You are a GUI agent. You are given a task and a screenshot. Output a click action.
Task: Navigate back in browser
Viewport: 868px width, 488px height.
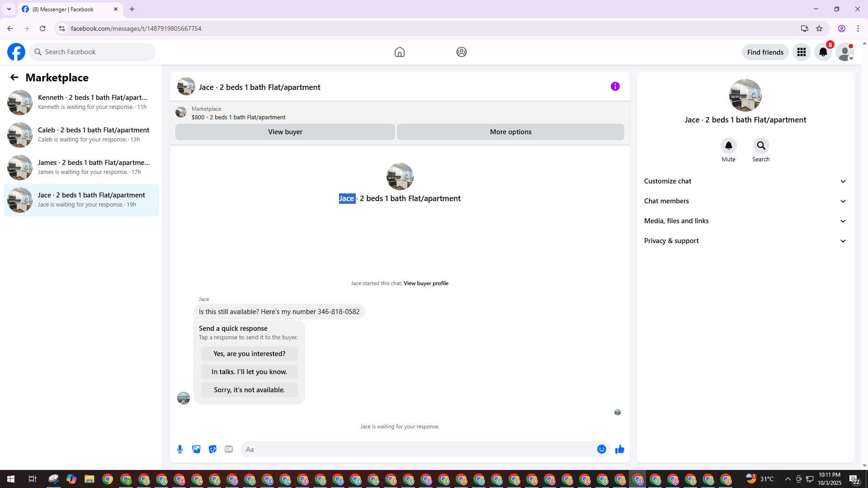(x=10, y=28)
